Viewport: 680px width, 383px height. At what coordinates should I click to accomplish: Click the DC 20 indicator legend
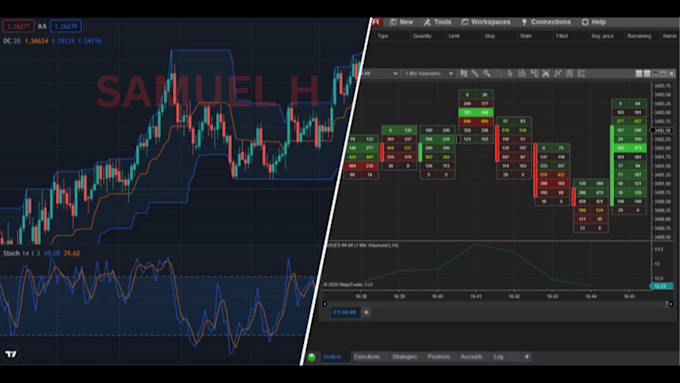pos(12,41)
